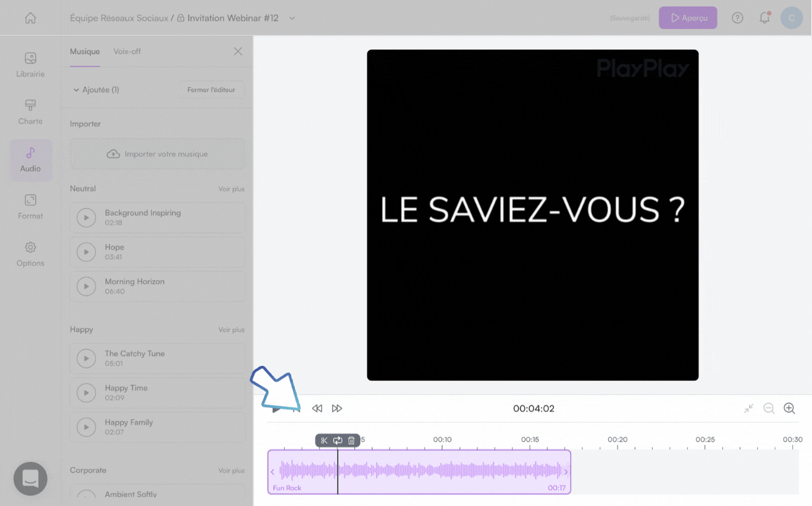Select the Fun Rock audio clip waveform
Viewport: 812px width, 506px height.
coord(420,471)
